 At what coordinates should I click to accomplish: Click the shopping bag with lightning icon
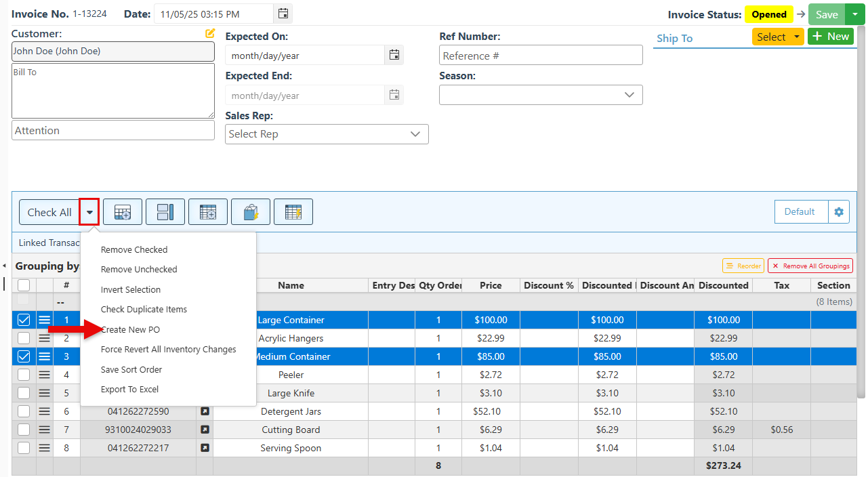coord(251,212)
